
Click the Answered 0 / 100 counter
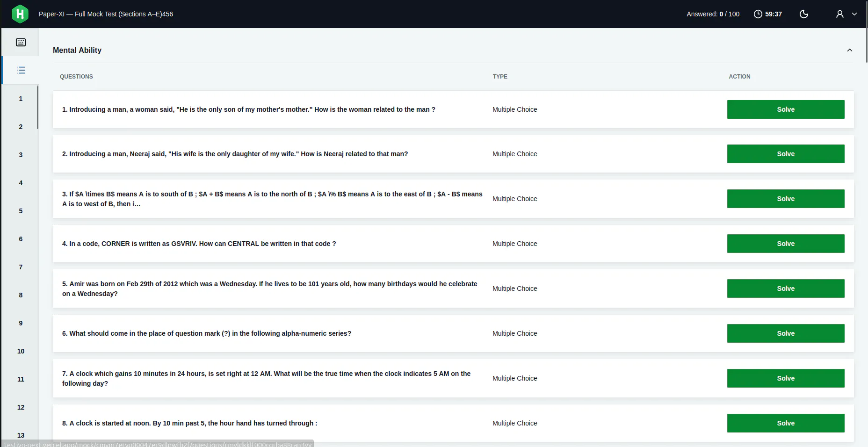(x=713, y=14)
